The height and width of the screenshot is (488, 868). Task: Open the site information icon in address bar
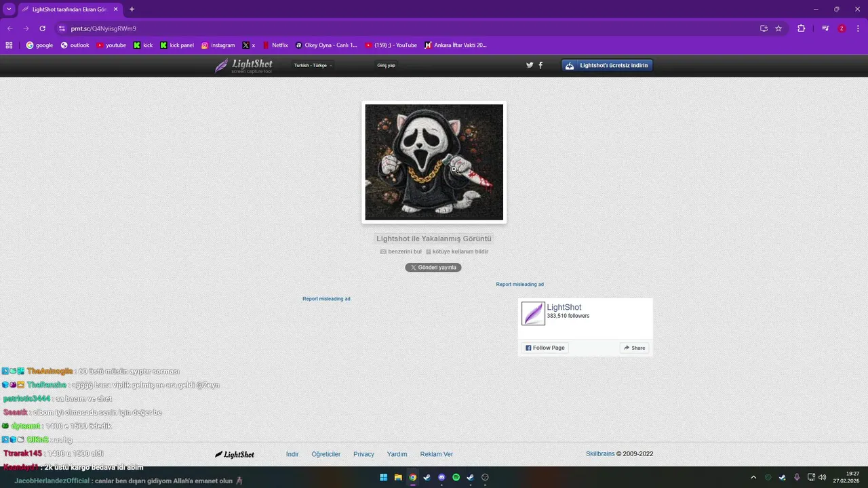(62, 28)
